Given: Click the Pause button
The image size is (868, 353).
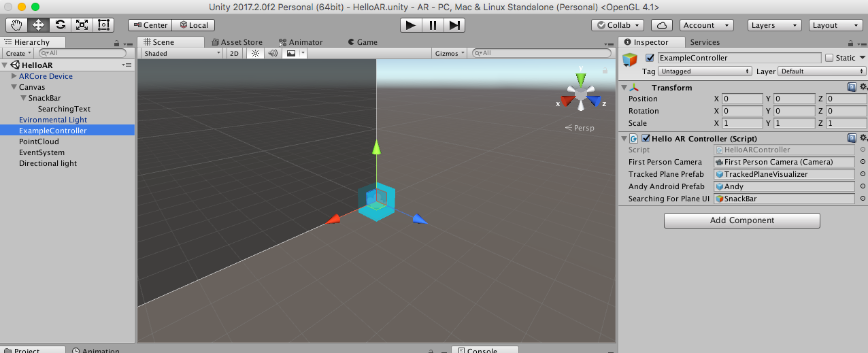Looking at the screenshot, I should click(x=433, y=25).
